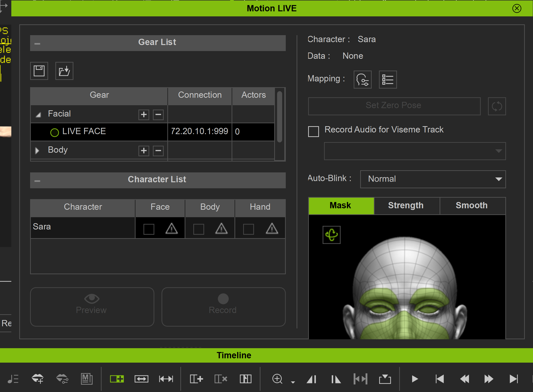
Task: Open the facial mapping head icon
Action: (x=362, y=80)
